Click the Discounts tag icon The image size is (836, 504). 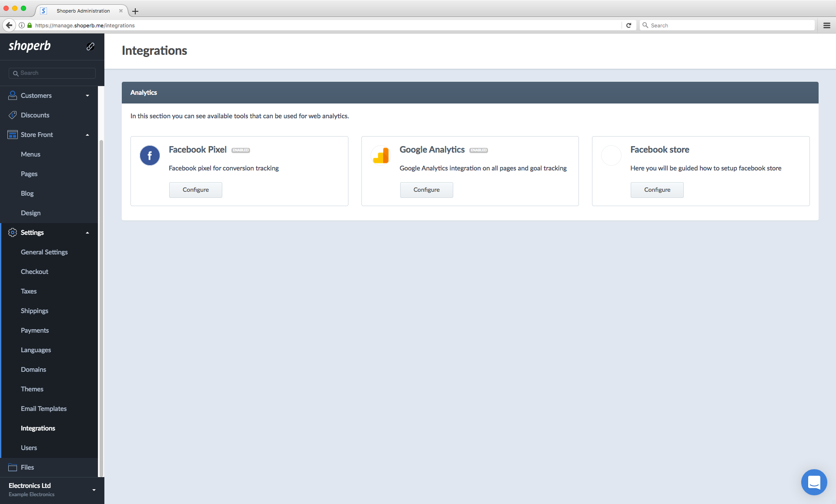pos(13,115)
